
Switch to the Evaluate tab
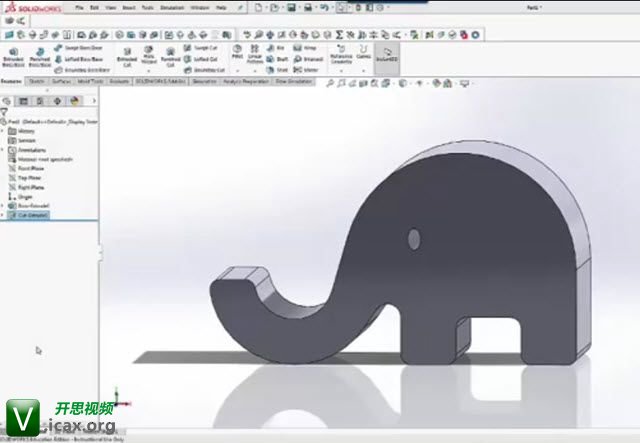118,81
